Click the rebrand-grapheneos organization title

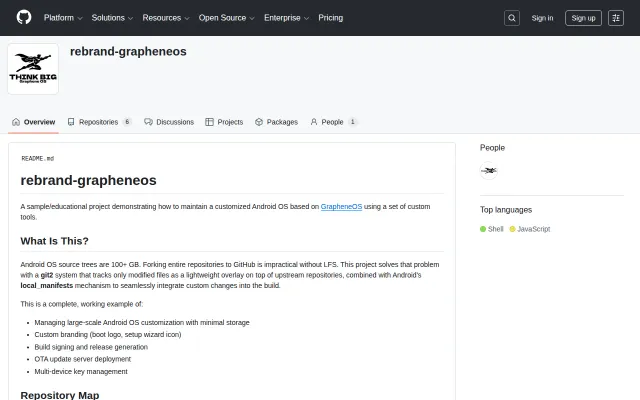pyautogui.click(x=128, y=51)
